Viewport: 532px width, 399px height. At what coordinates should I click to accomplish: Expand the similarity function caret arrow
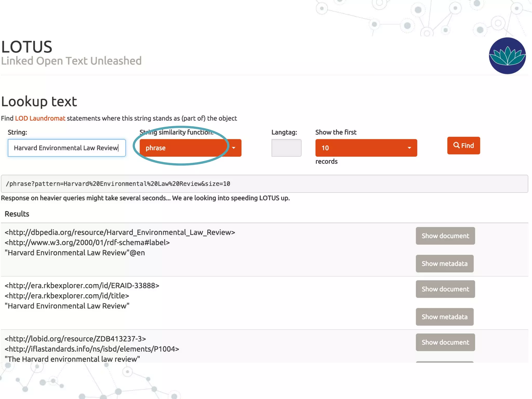coord(234,148)
